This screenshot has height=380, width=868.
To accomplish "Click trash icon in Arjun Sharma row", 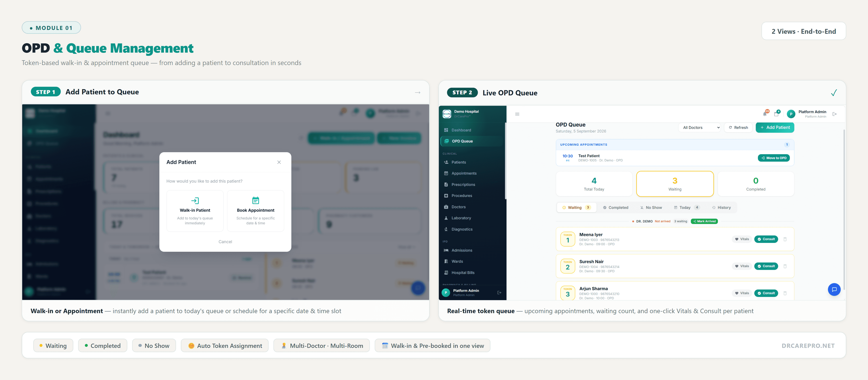I will 785,293.
